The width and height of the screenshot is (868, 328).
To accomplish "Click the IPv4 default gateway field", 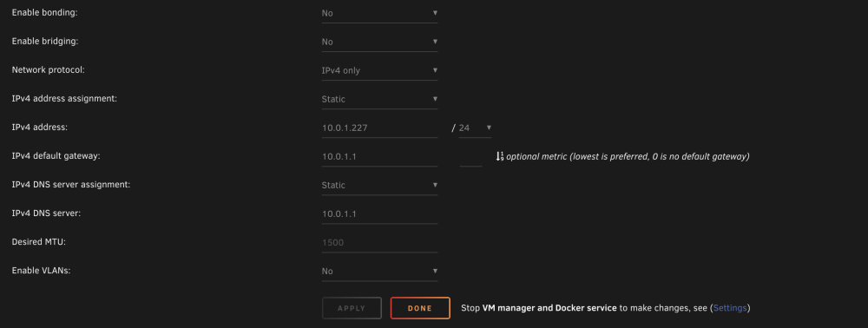I will [380, 156].
